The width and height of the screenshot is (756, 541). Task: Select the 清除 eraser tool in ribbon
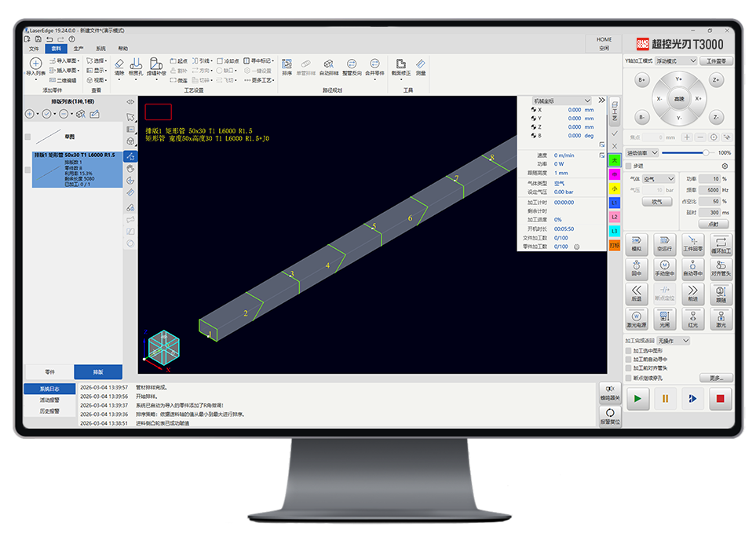pos(119,64)
